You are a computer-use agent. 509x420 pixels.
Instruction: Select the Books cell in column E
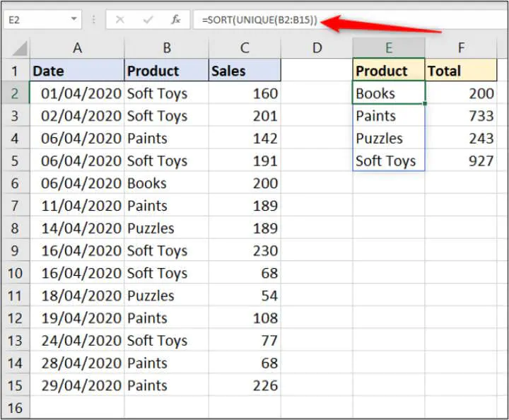point(389,93)
